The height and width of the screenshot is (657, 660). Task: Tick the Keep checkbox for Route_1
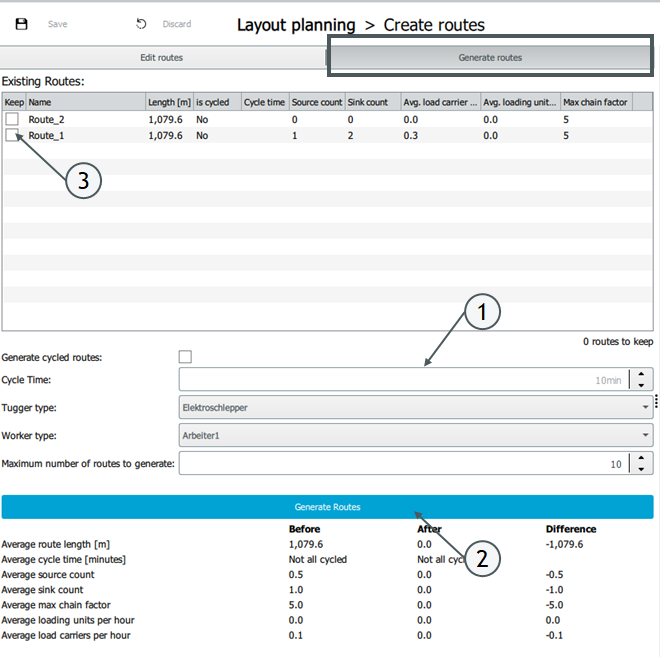coord(12,135)
